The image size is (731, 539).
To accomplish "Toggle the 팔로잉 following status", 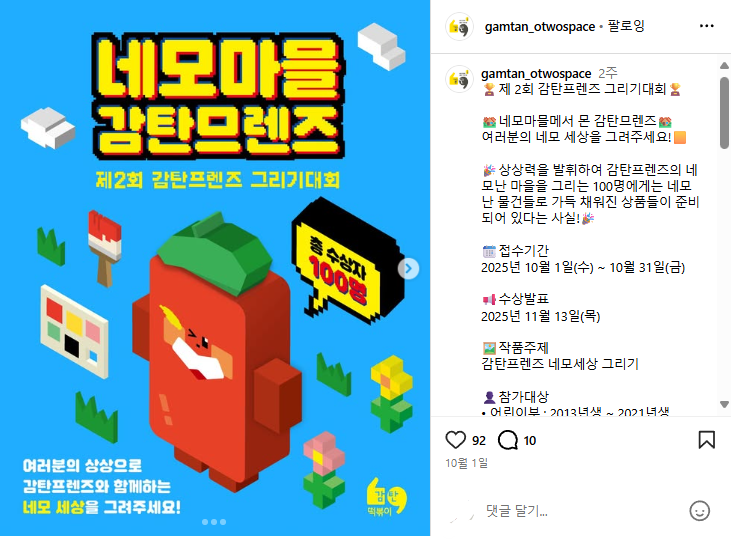I will pyautogui.click(x=626, y=26).
